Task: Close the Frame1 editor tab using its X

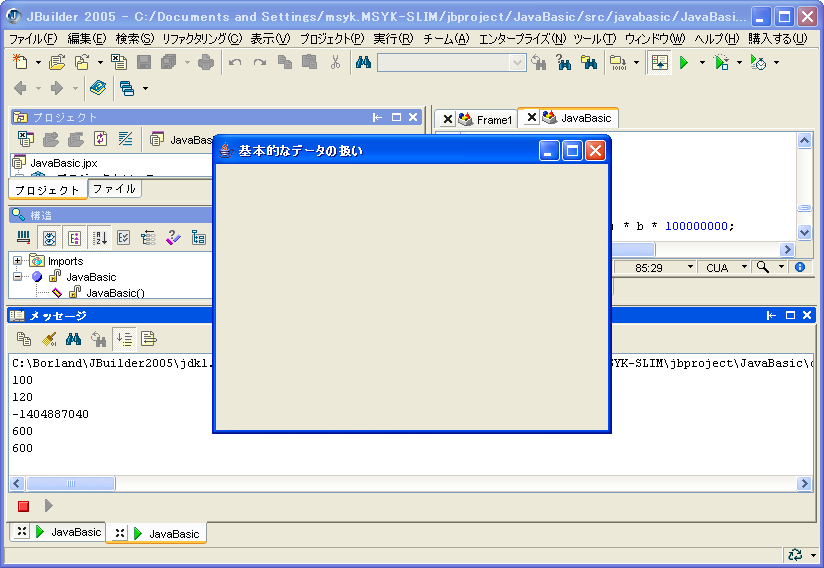Action: tap(447, 119)
